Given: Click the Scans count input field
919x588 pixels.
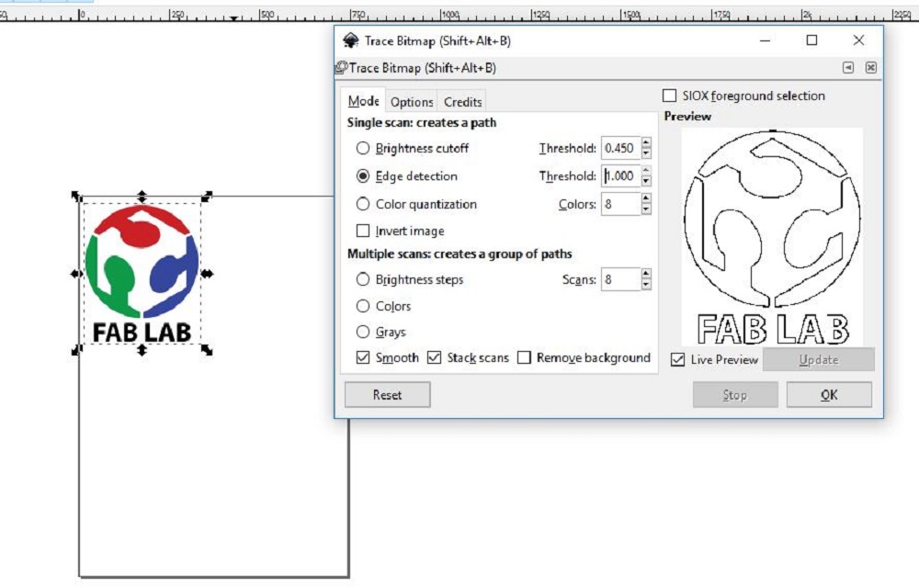Looking at the screenshot, I should point(621,279).
